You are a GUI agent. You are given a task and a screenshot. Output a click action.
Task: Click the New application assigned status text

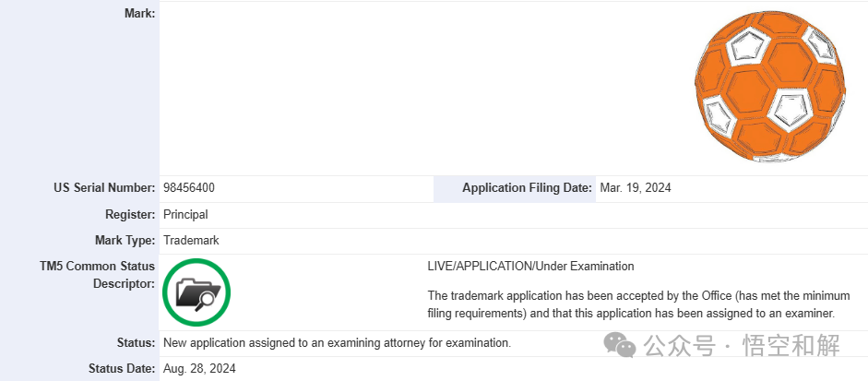coord(337,343)
